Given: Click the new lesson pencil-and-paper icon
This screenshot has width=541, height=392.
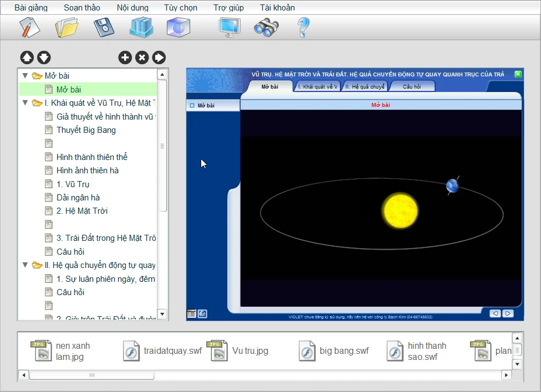Looking at the screenshot, I should pos(30,27).
